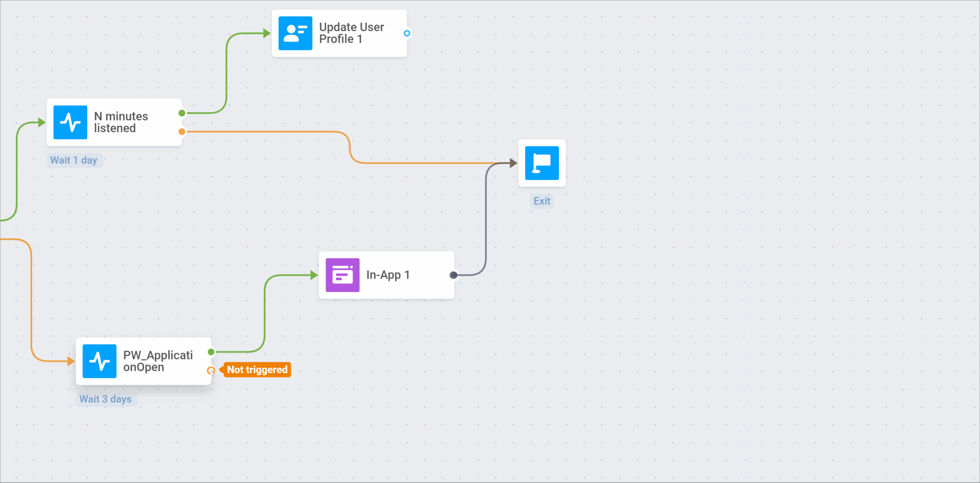Image resolution: width=980 pixels, height=483 pixels.
Task: Click orange output port of N minutes listened
Action: (x=182, y=132)
